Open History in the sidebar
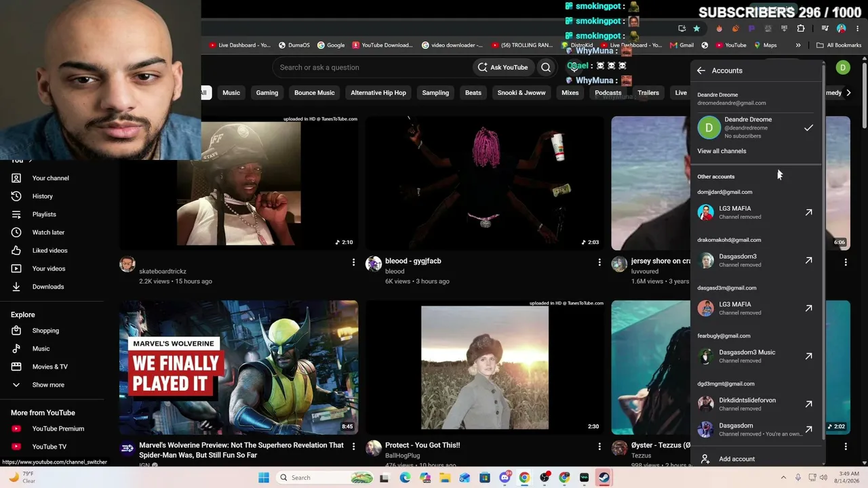 point(42,197)
